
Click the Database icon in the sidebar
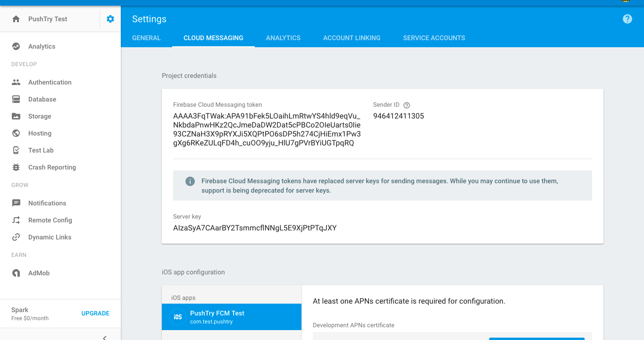click(x=16, y=99)
